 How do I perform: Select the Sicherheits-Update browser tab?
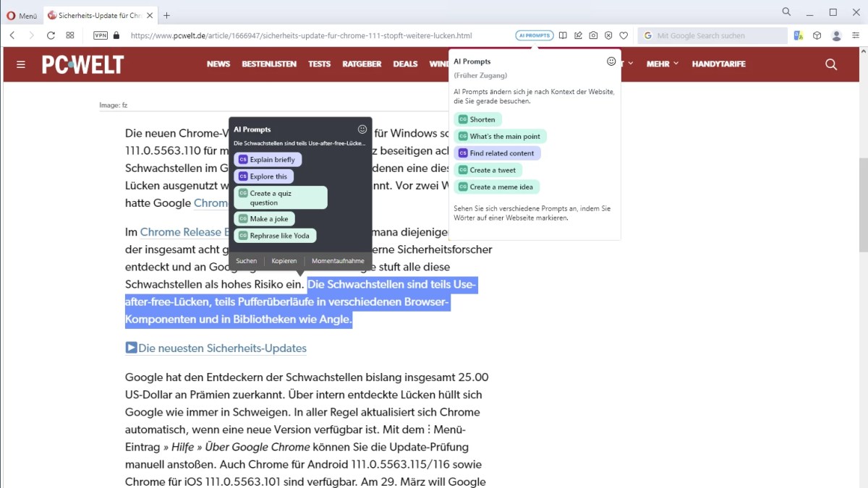click(x=99, y=15)
